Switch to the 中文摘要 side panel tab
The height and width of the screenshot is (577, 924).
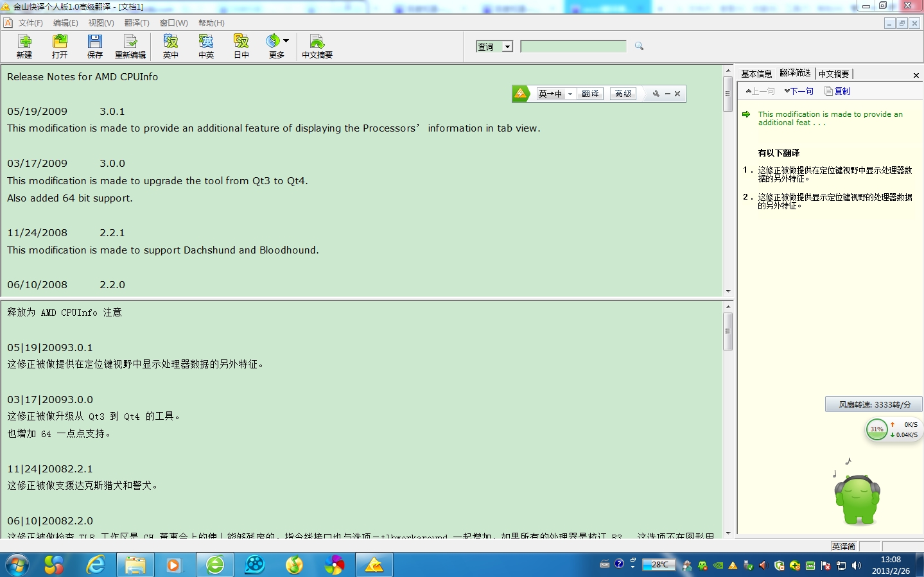(x=833, y=74)
